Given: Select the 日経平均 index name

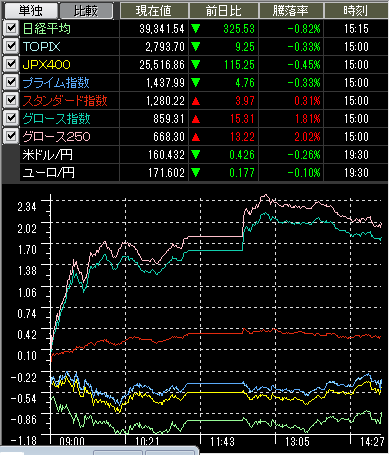Looking at the screenshot, I should pyautogui.click(x=47, y=29).
